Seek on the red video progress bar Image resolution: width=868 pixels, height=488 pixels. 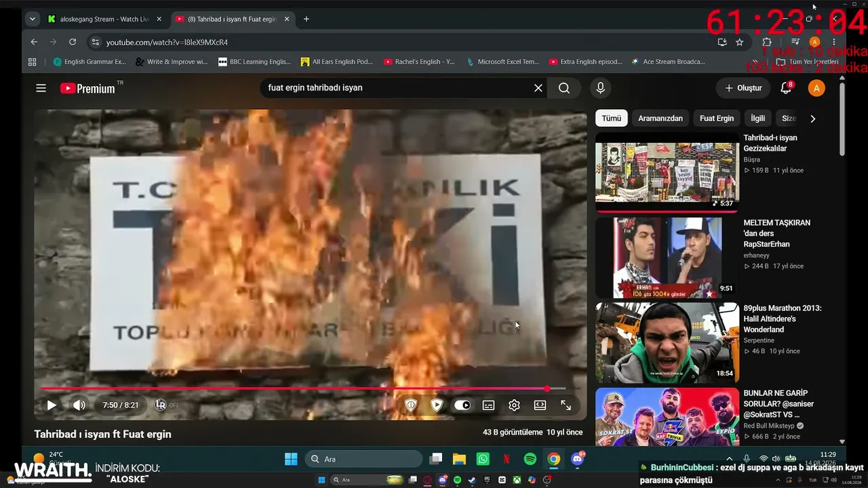click(303, 388)
